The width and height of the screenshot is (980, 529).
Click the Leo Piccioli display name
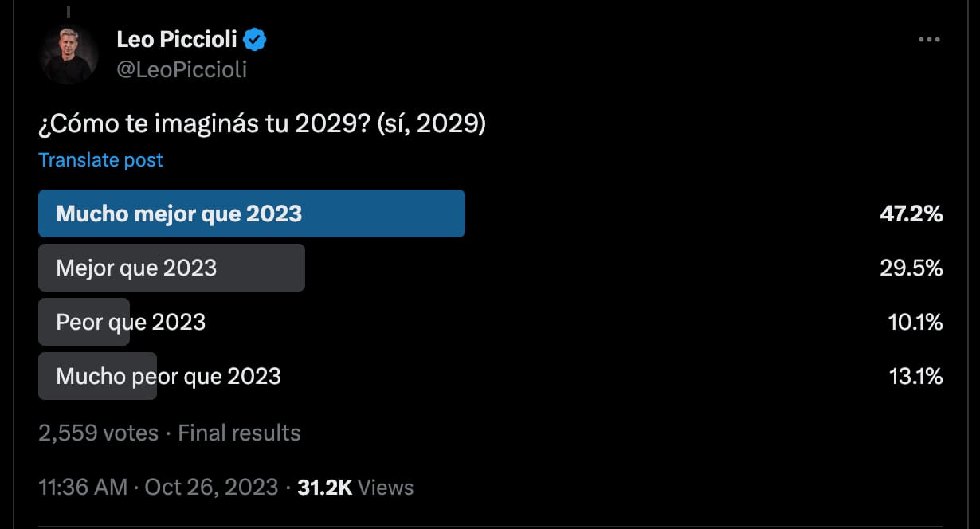pos(177,38)
